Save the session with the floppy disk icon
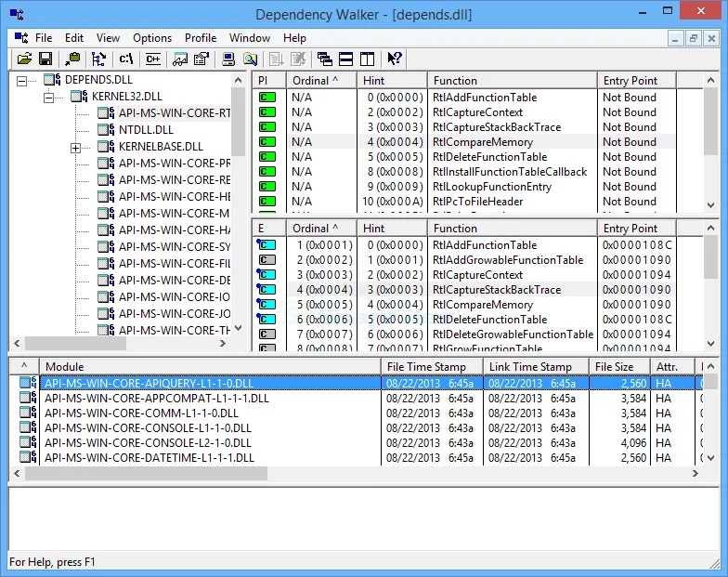The image size is (728, 577). pos(45,59)
